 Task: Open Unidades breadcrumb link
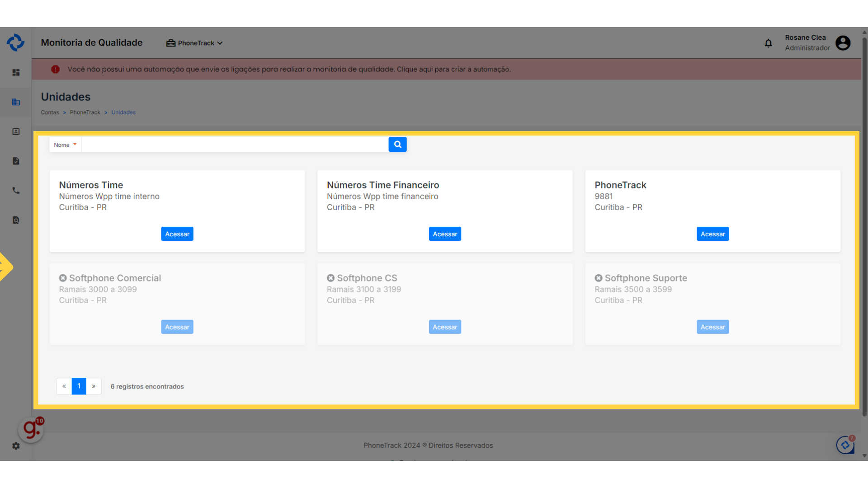[123, 113]
